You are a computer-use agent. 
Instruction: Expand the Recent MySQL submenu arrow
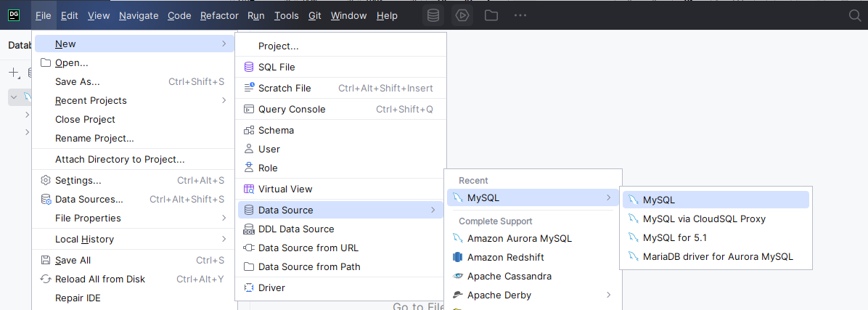click(x=608, y=197)
